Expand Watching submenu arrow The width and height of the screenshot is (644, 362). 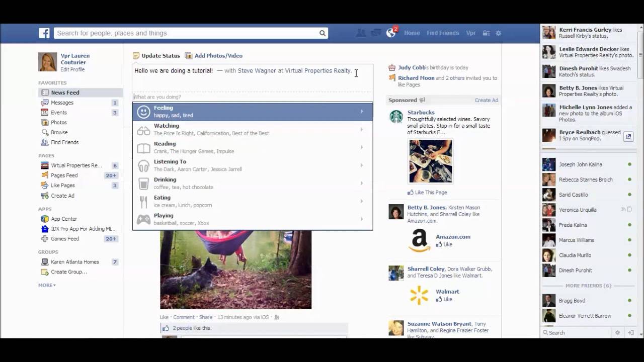point(361,130)
